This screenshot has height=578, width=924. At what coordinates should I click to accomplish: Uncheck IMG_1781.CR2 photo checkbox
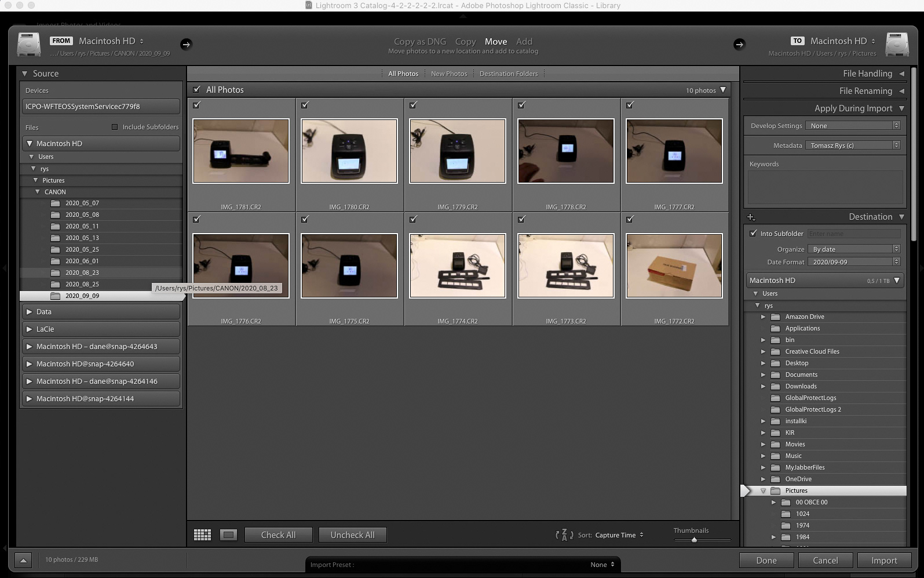196,105
